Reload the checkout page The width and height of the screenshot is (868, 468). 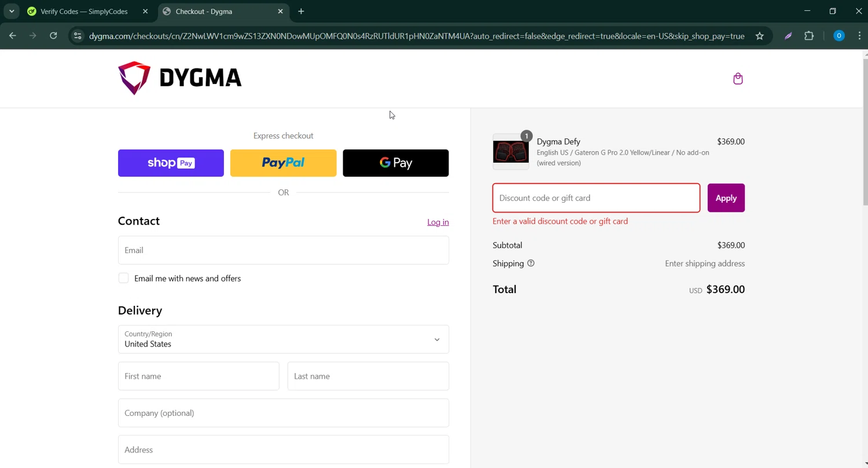coord(53,36)
